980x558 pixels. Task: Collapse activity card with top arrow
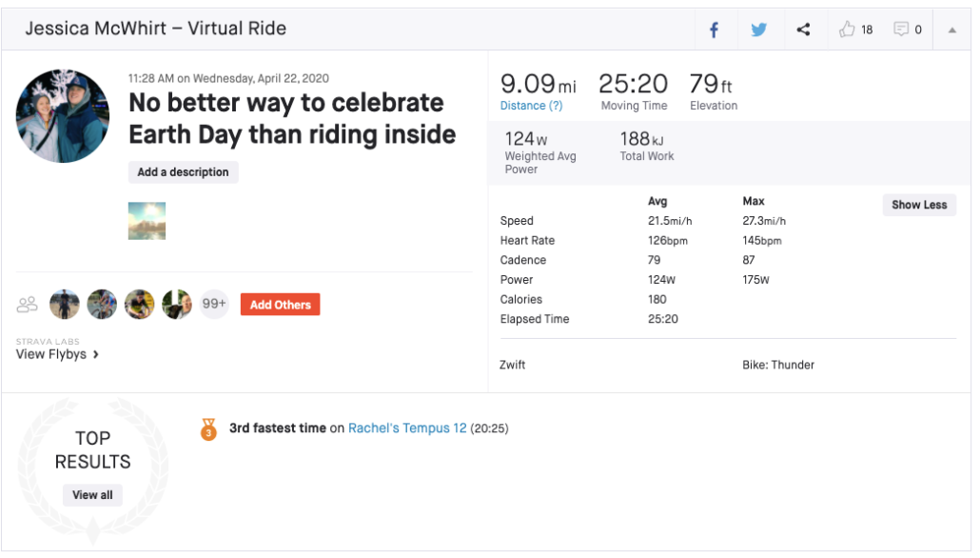click(x=951, y=30)
